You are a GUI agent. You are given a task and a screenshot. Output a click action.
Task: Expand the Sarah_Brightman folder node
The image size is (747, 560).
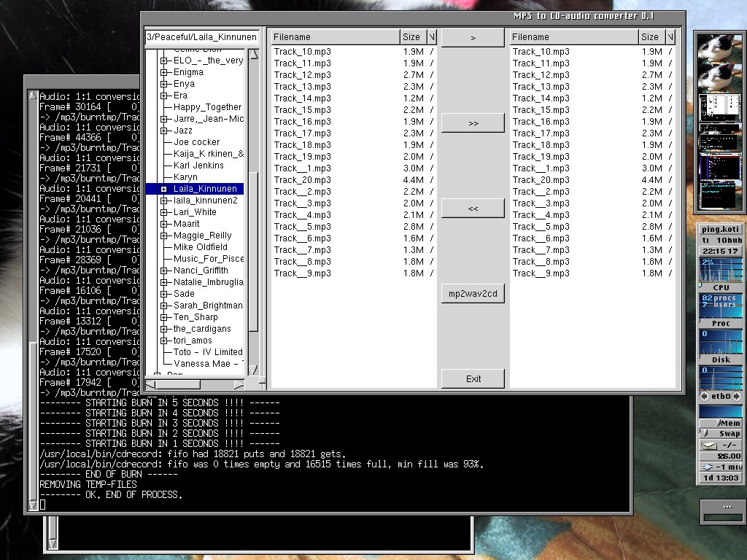[x=165, y=306]
